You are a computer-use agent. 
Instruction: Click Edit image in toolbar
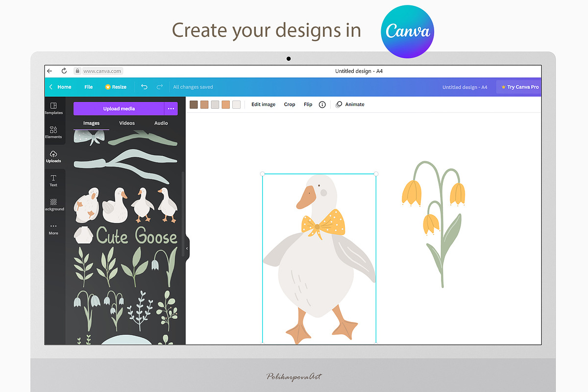[263, 104]
